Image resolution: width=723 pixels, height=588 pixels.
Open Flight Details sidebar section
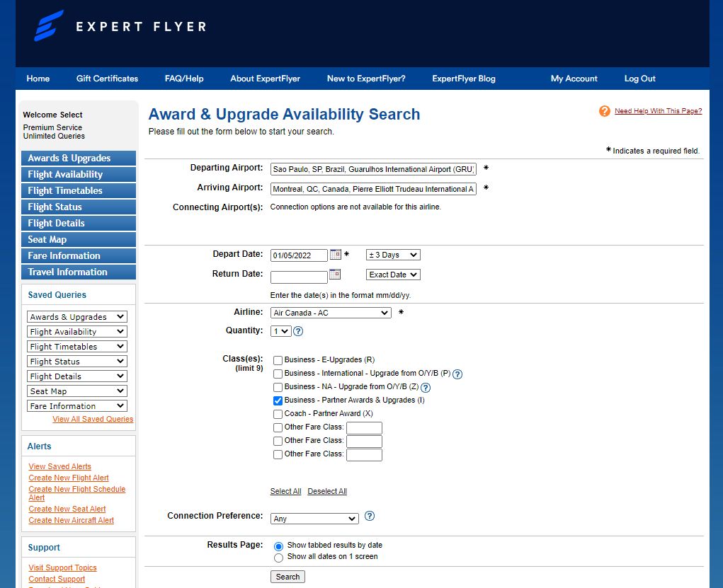pyautogui.click(x=79, y=223)
